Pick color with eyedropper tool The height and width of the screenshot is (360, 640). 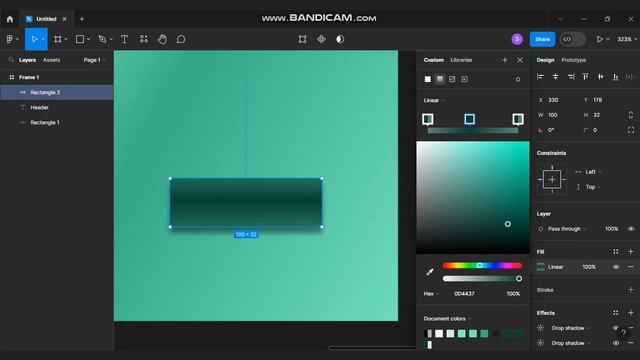(x=430, y=272)
